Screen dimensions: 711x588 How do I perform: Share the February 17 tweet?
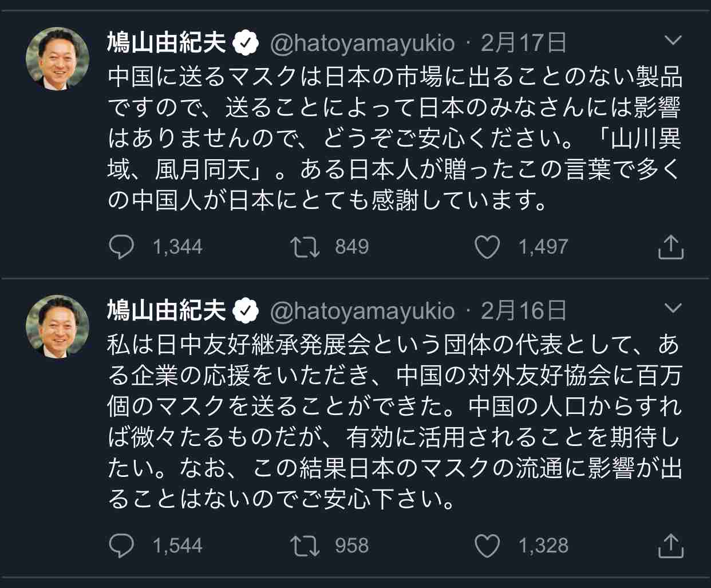[x=670, y=247]
